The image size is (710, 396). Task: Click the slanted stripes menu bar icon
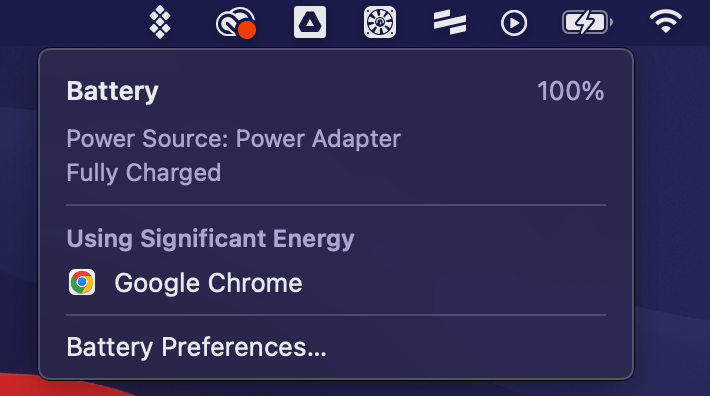pos(450,22)
